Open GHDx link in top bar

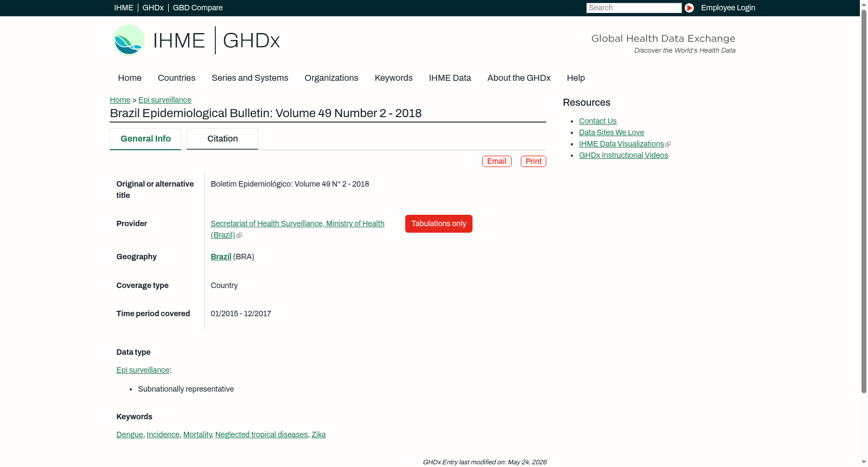tap(153, 8)
